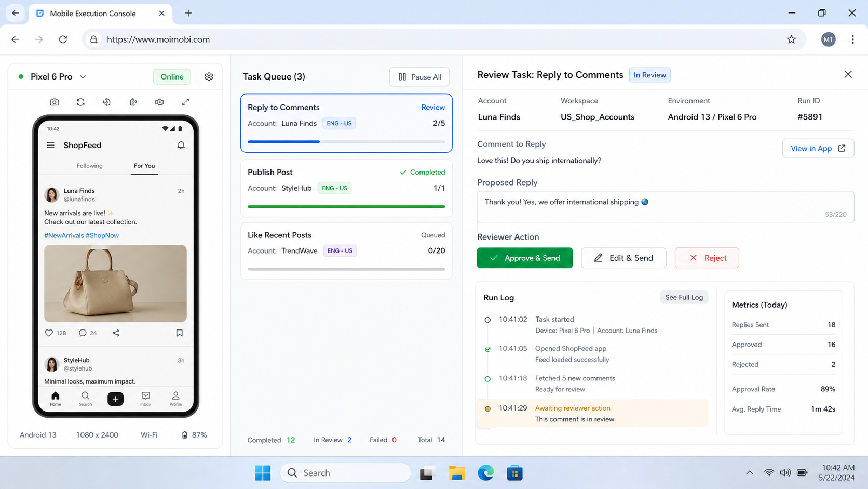Click #NewArrivals hashtag in the post
This screenshot has width=868, height=489.
pos(64,236)
